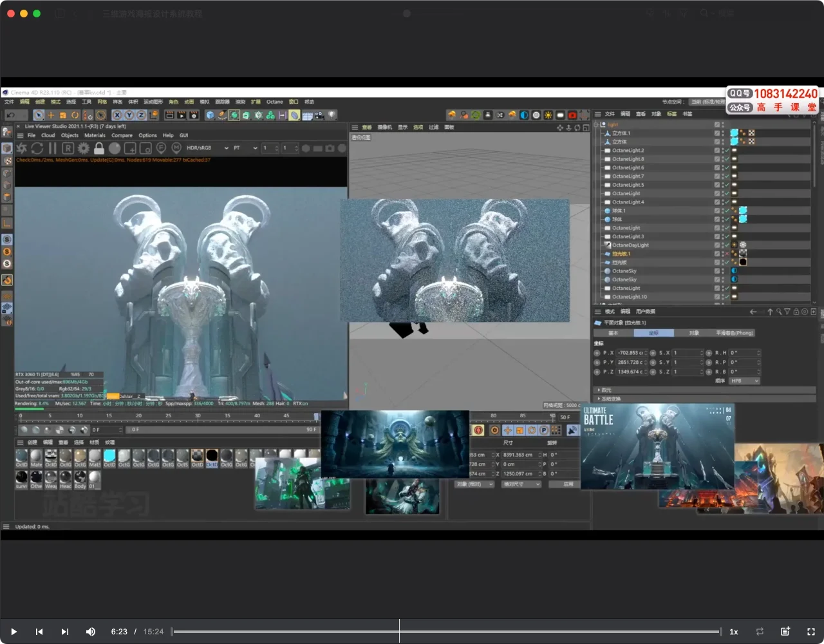The image size is (824, 644).
Task: Click the P.X position input field
Action: pos(632,353)
